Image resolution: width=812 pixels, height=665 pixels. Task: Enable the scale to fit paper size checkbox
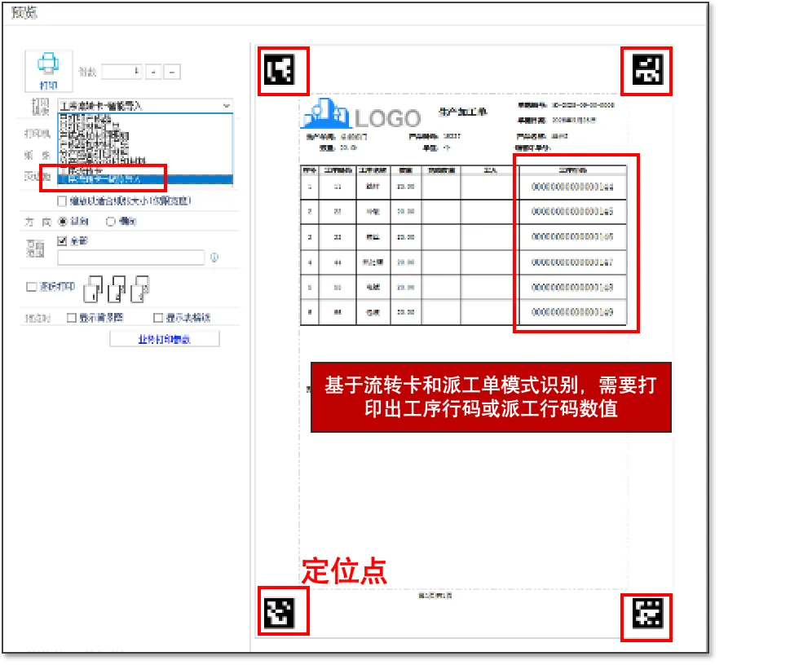62,200
